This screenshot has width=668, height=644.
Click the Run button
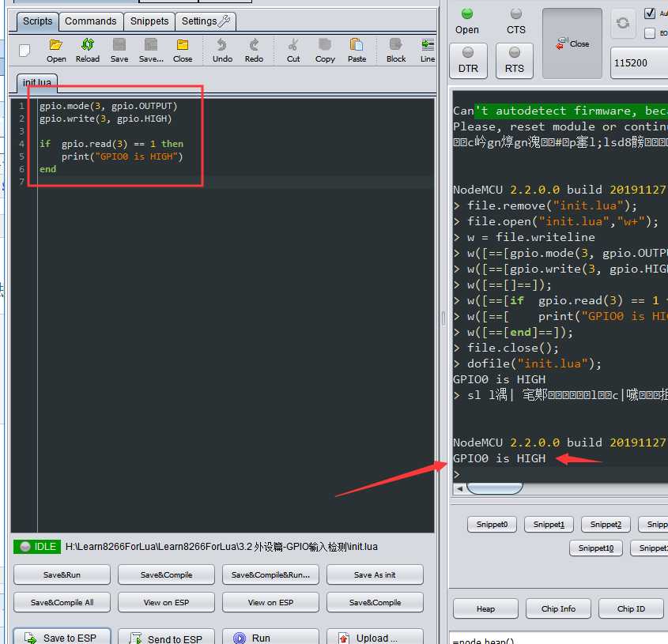coord(270,637)
